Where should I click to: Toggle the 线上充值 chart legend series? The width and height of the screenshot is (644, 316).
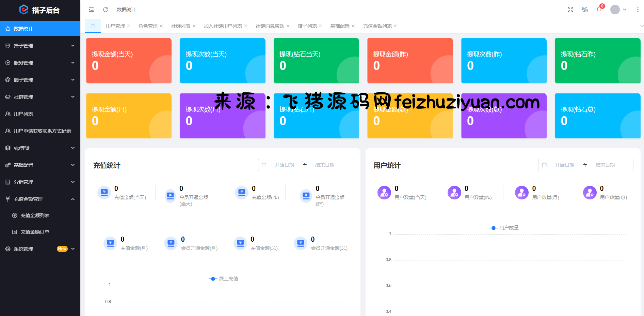pos(224,279)
